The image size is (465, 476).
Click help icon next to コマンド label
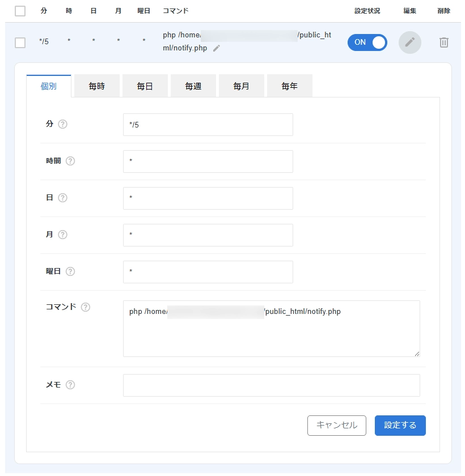click(85, 307)
